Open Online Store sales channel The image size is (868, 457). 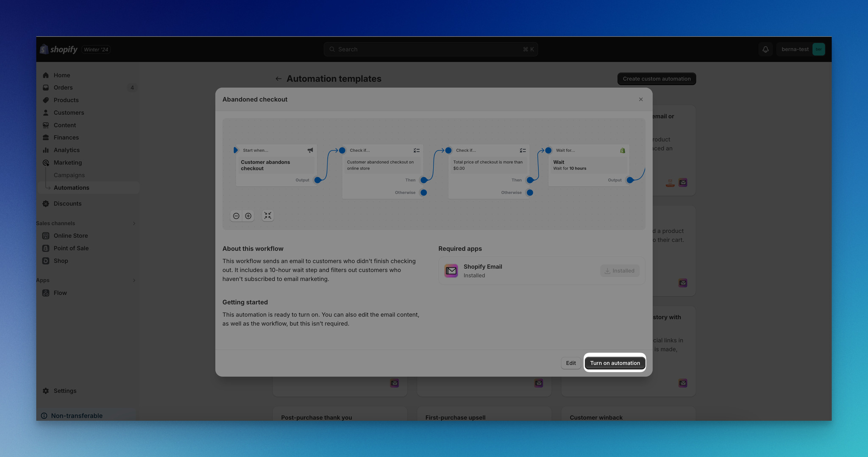[x=89, y=236]
